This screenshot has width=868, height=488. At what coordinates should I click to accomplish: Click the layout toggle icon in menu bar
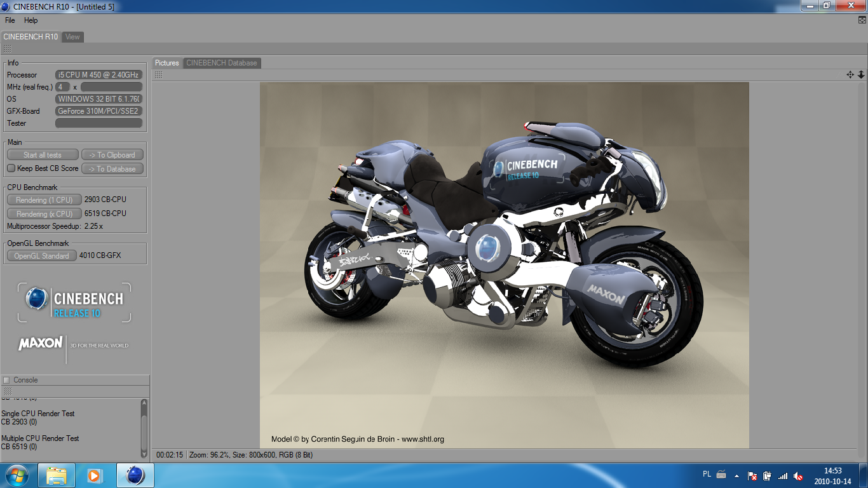tap(862, 20)
